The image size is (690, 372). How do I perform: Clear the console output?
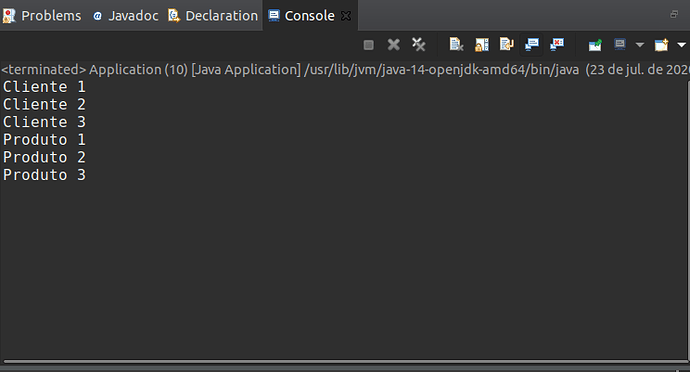pos(456,44)
